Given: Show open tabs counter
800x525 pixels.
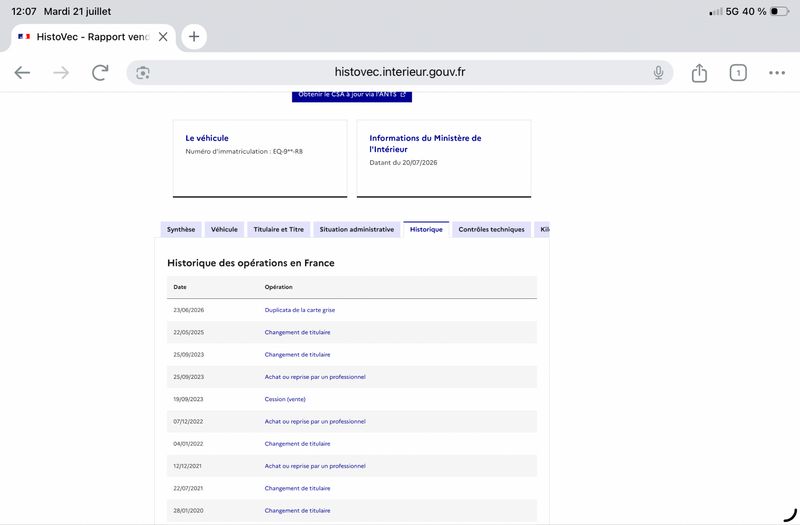Looking at the screenshot, I should pos(738,73).
